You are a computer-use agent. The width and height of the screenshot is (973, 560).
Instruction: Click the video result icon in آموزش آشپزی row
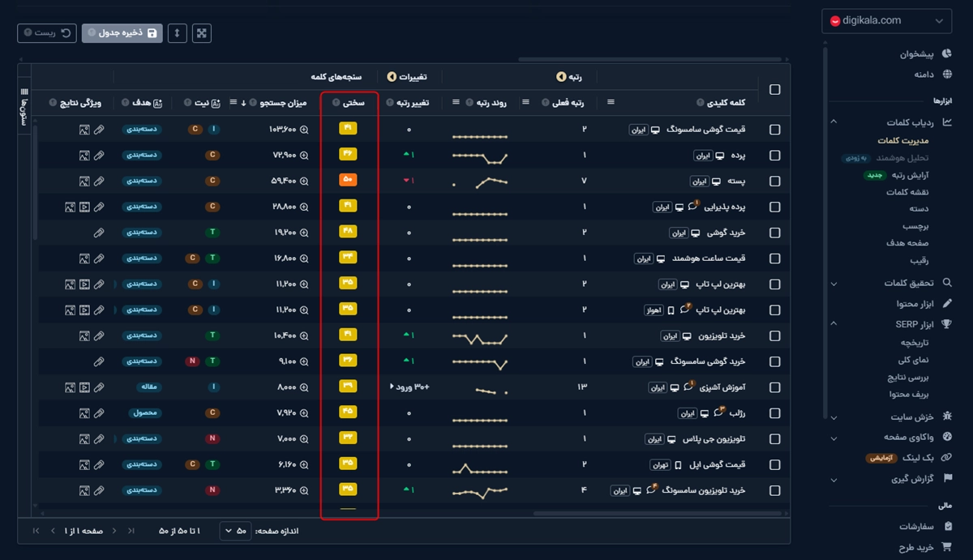point(84,387)
